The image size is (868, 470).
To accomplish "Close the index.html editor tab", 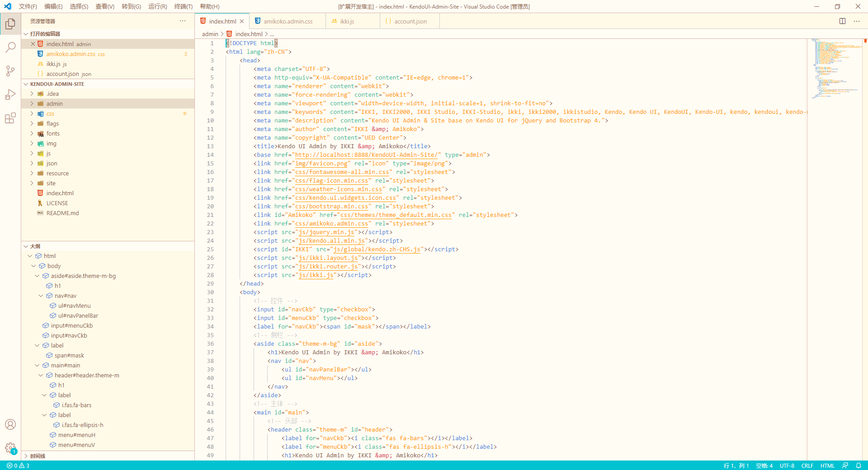I will tap(242, 21).
